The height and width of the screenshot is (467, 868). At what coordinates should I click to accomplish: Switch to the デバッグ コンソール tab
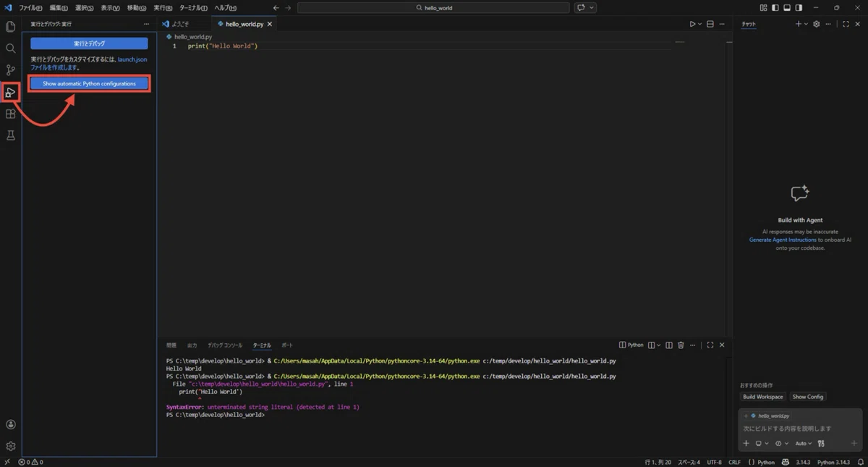[225, 345]
